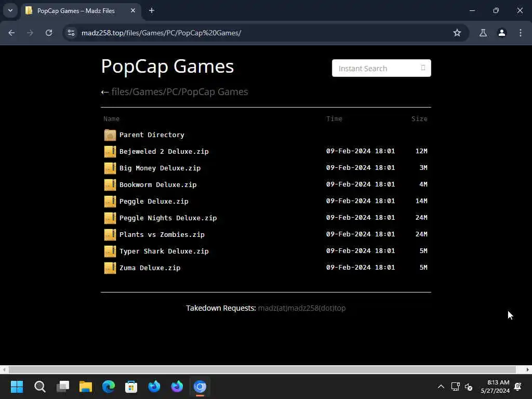Click the search icon inside Instant Search

pyautogui.click(x=423, y=68)
